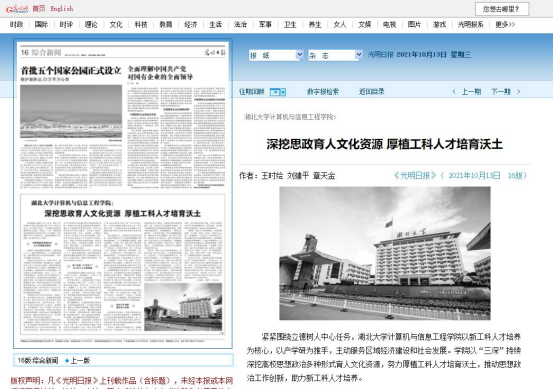Click the English link
The image size is (553, 390).
click(x=62, y=8)
